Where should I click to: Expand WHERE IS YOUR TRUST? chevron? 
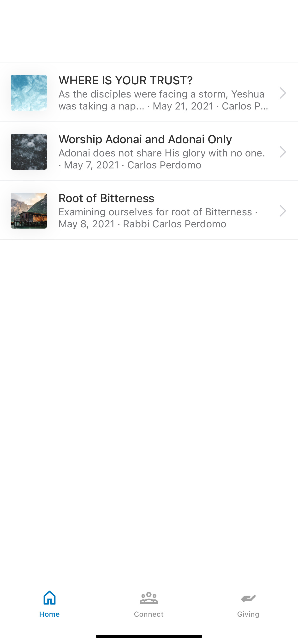[x=283, y=93]
